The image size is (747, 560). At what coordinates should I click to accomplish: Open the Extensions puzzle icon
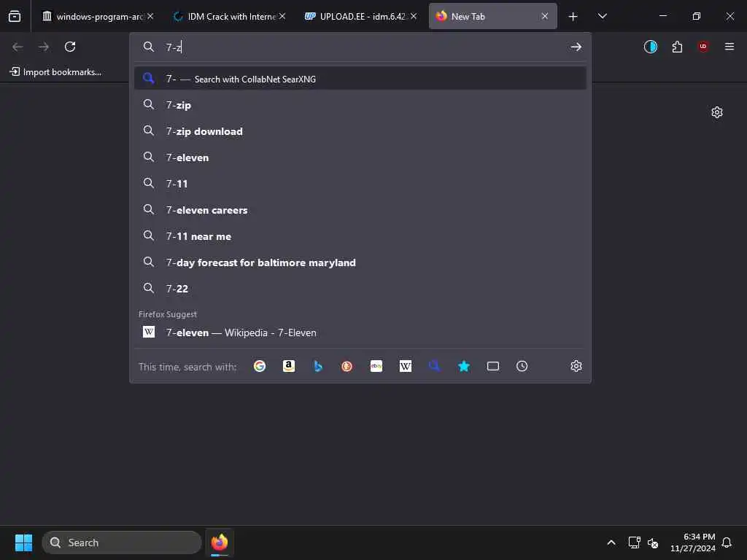[x=677, y=47]
